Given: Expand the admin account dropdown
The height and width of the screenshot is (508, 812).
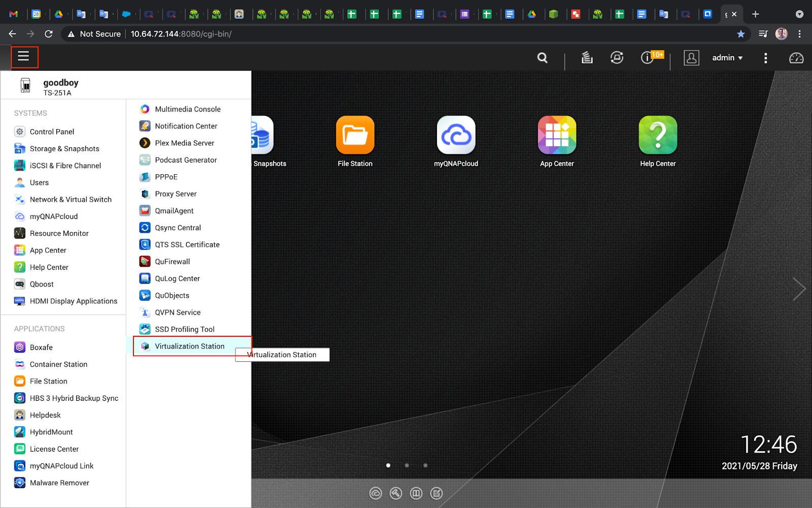Looking at the screenshot, I should pos(727,58).
